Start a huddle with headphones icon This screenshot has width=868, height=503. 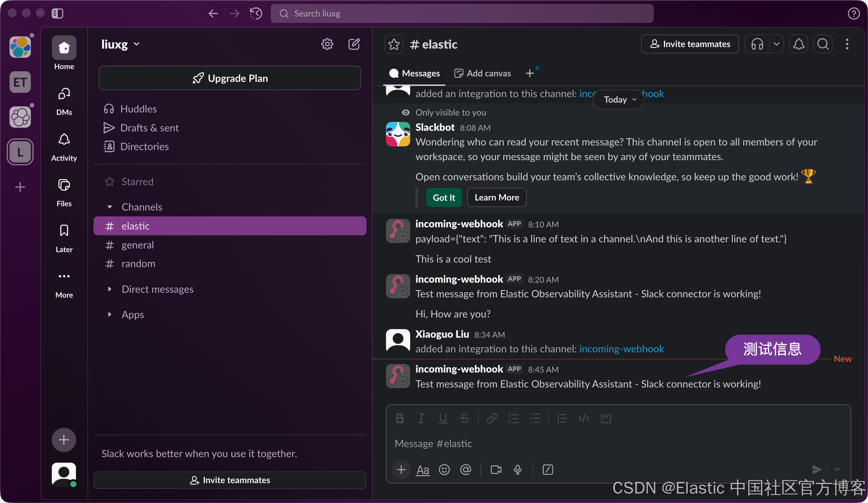pos(757,44)
